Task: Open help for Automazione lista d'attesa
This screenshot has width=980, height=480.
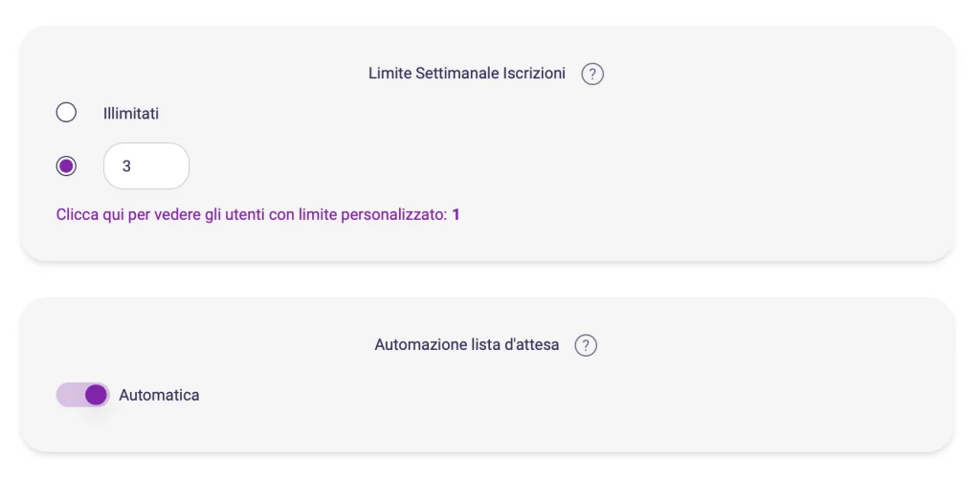Action: 586,345
